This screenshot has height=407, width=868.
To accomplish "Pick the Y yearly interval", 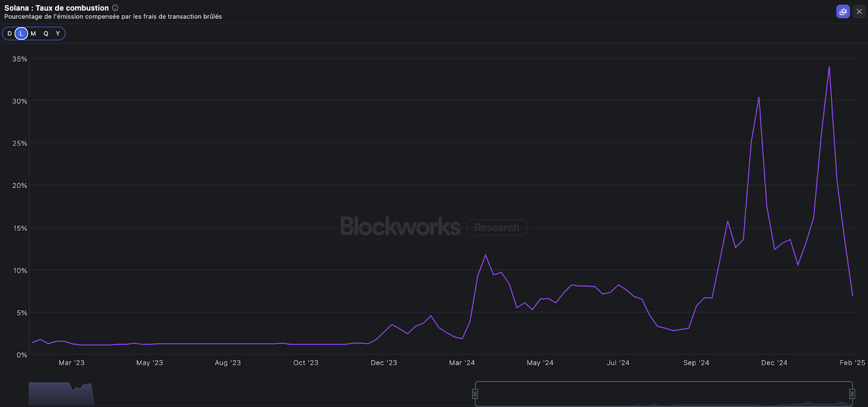I will tap(58, 34).
